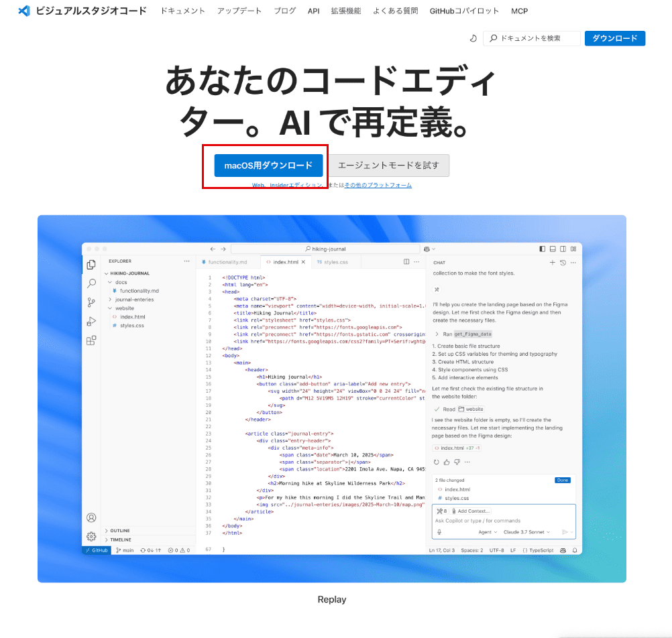Image resolution: width=672 pixels, height=638 pixels.
Task: Open the Explorer view in the editor preview
Action: click(91, 265)
